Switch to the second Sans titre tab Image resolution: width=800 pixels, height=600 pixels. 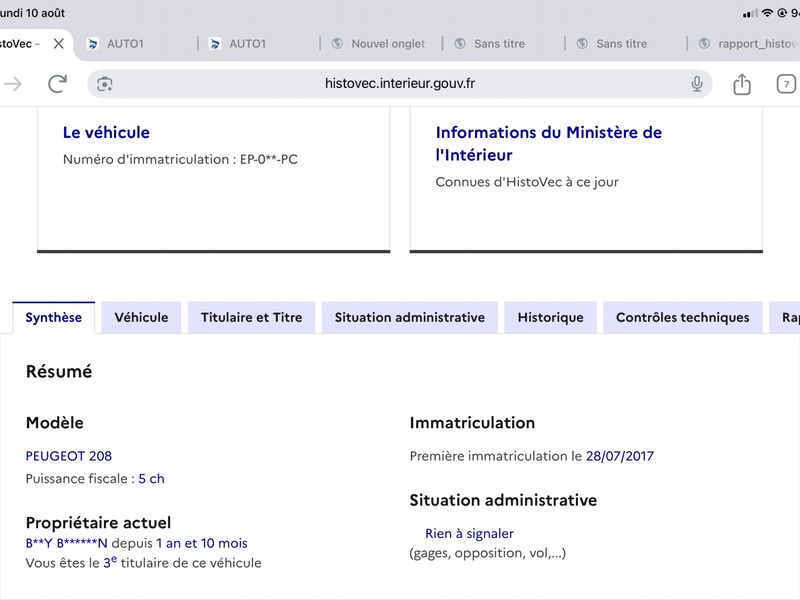626,44
